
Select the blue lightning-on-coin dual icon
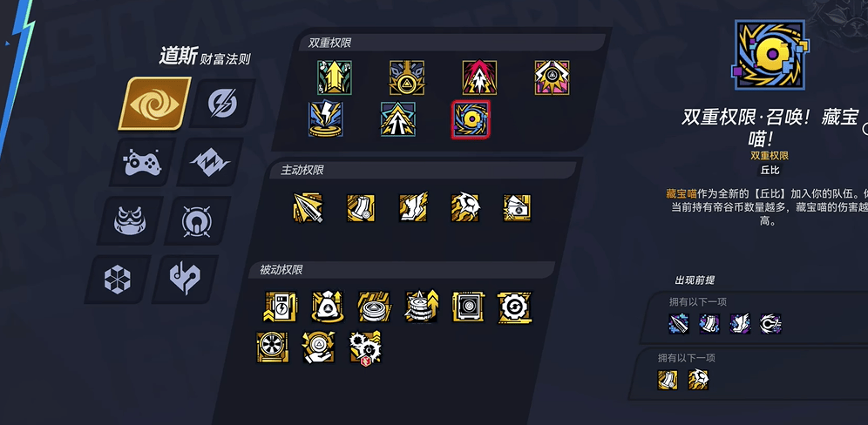[326, 118]
